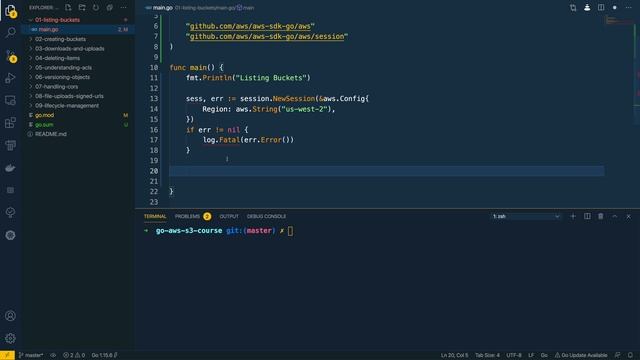
Task: Open the Extensions view
Action: [x=11, y=122]
